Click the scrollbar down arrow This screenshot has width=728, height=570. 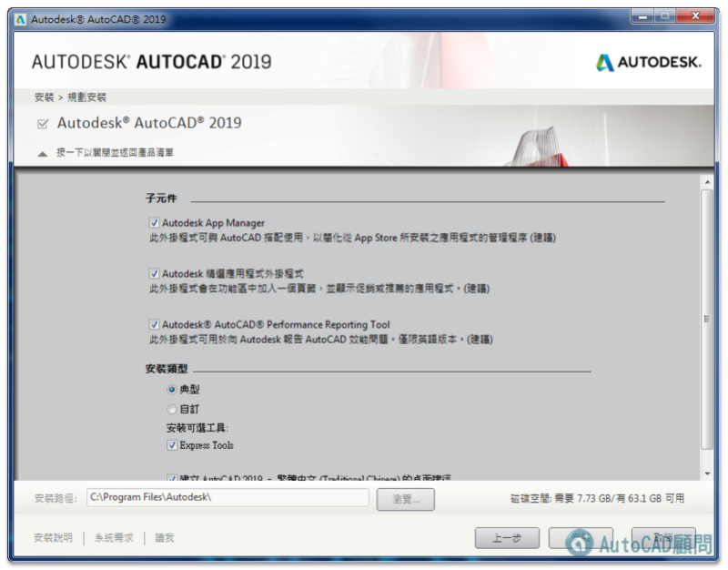[x=707, y=473]
